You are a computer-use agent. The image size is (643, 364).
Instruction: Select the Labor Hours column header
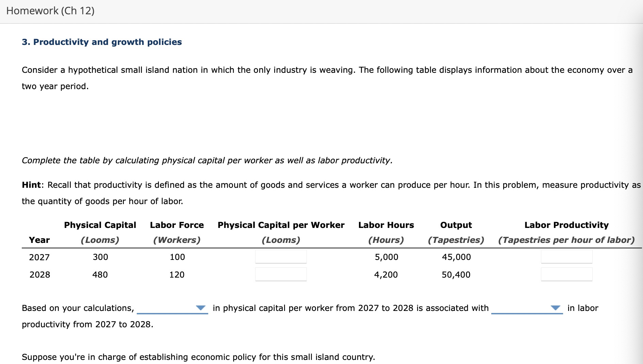coord(386,225)
